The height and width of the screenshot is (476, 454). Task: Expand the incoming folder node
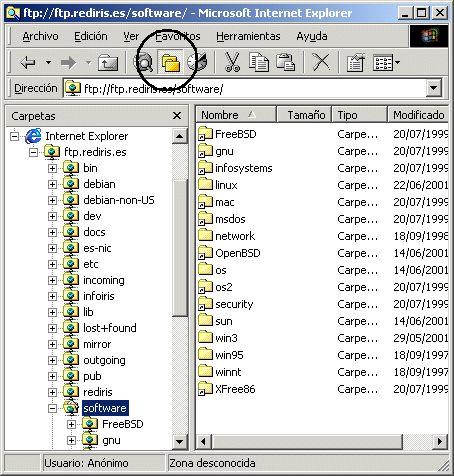click(52, 280)
